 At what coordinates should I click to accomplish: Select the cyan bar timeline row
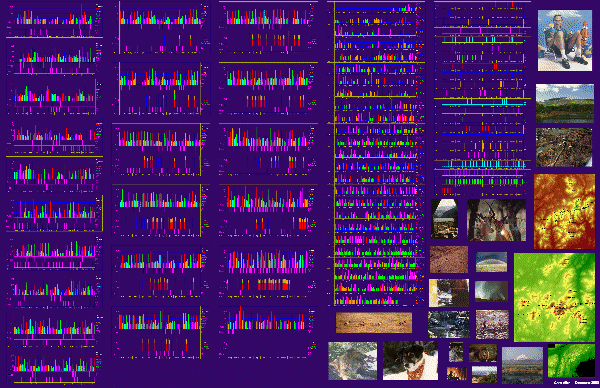coord(483,164)
